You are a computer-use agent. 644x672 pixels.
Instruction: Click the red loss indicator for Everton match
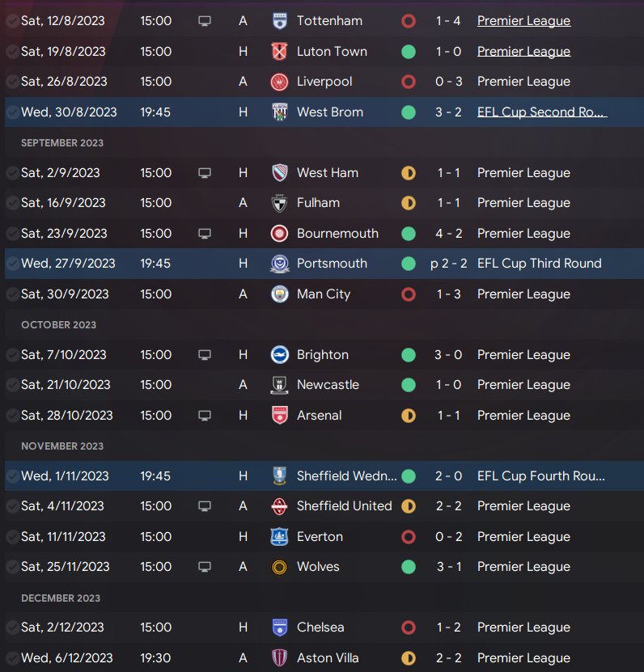tap(409, 537)
